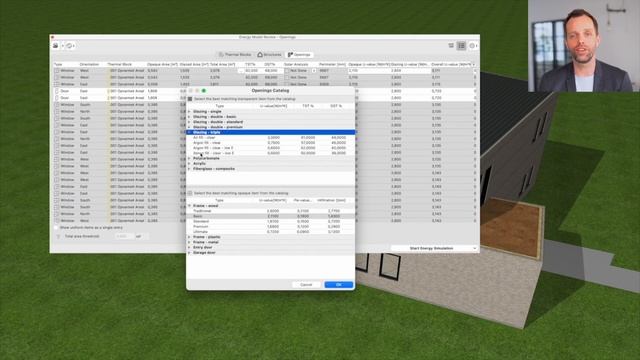Expand 'Glazing - double - premium' group

tap(189, 127)
